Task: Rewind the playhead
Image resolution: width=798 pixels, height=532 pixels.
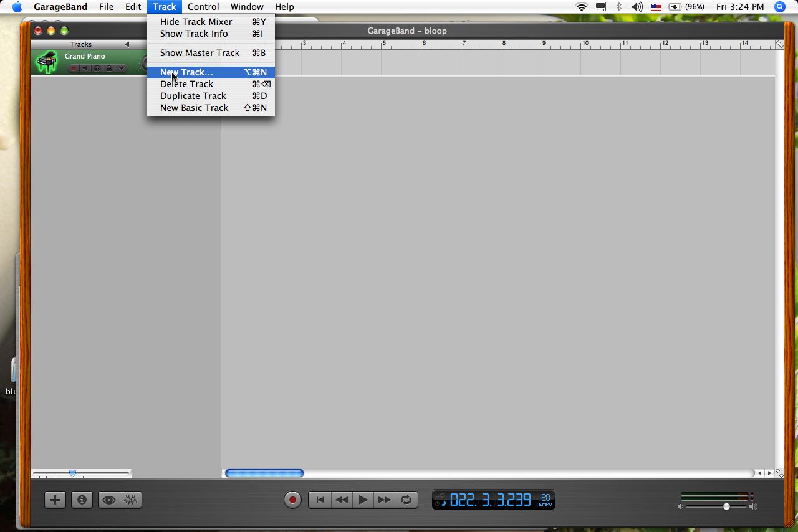Action: [342, 500]
